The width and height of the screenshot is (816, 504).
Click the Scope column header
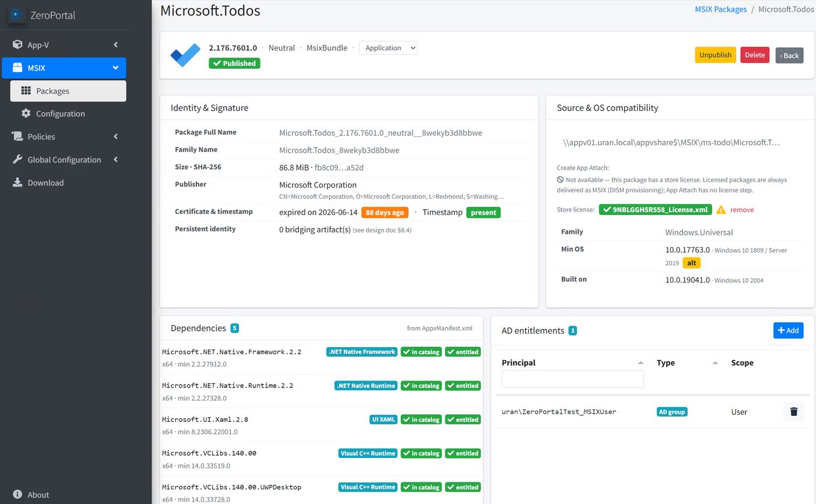tap(742, 362)
